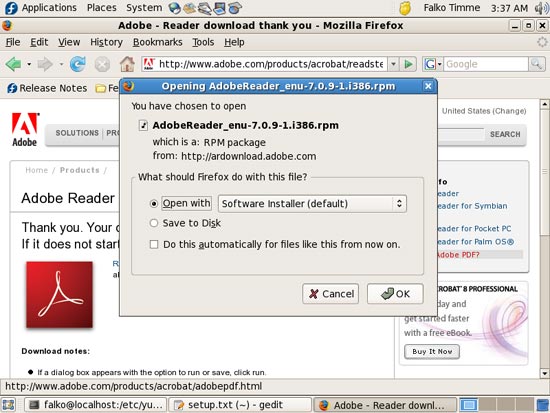Click the trash icon in bottom panel
The height and width of the screenshot is (413, 550).
click(543, 405)
